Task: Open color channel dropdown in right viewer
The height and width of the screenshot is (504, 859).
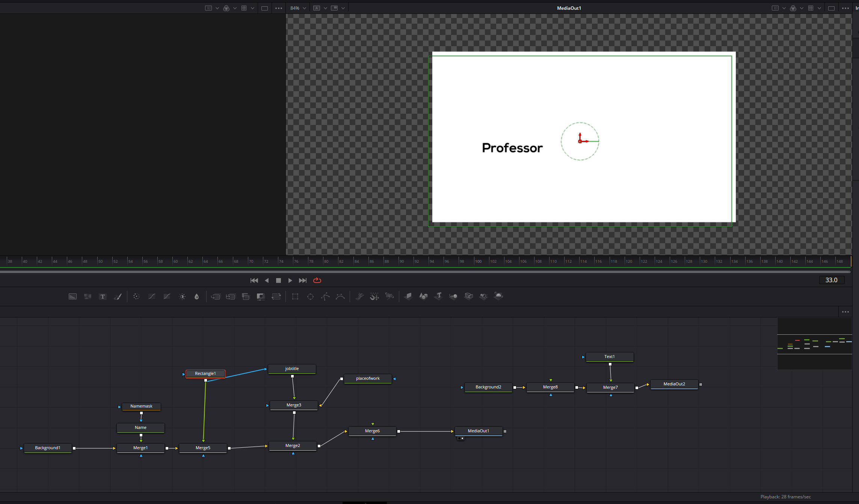Action: point(802,8)
